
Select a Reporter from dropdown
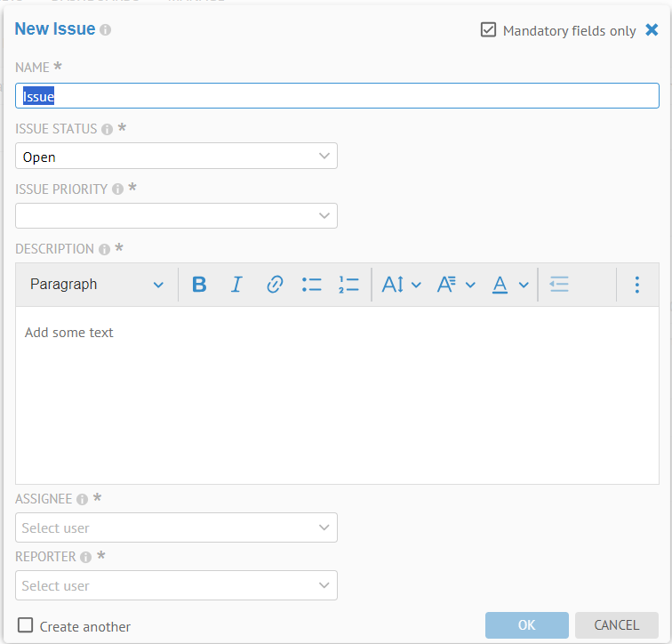tap(176, 585)
